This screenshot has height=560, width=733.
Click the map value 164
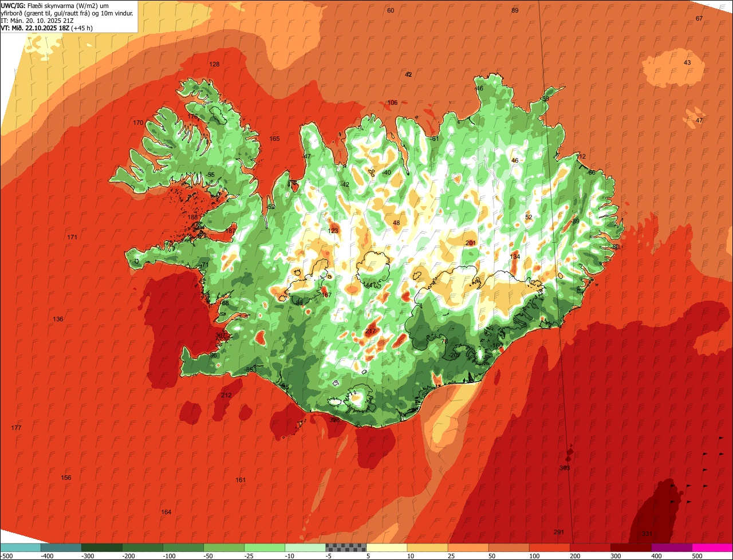[x=166, y=512]
